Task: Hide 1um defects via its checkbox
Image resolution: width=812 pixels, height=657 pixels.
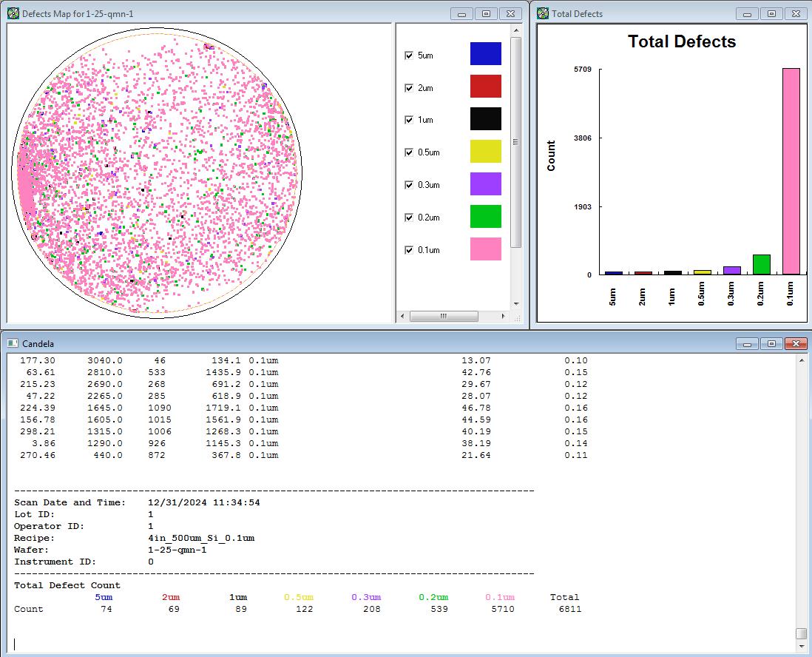Action: 409,120
